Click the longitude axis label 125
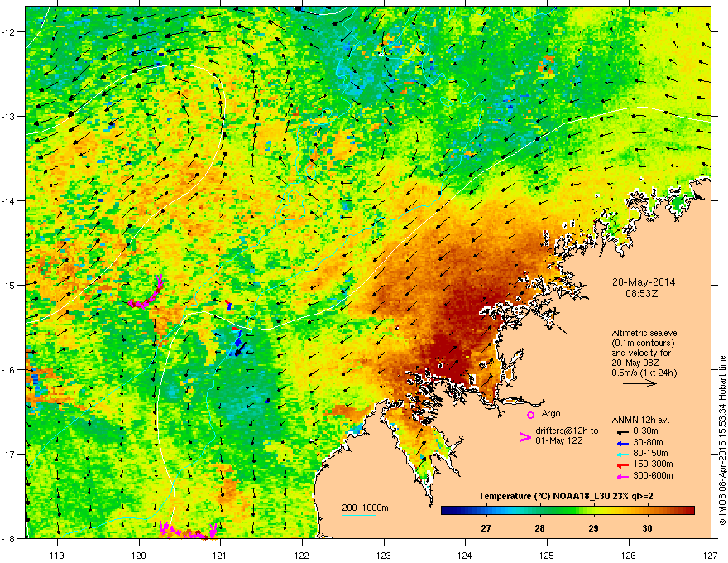This screenshot has width=728, height=563. tap(547, 555)
